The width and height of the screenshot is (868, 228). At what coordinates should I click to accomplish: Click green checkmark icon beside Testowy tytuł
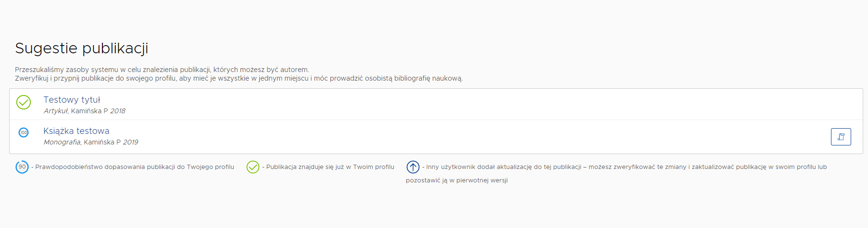24,102
